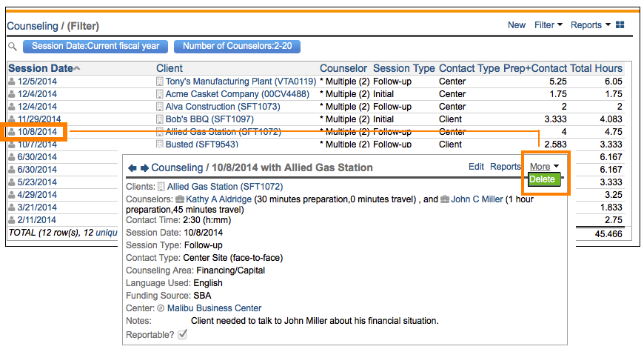The image size is (644, 352).
Task: Remove the Session Date:Current fiscal year filter
Action: (x=95, y=46)
